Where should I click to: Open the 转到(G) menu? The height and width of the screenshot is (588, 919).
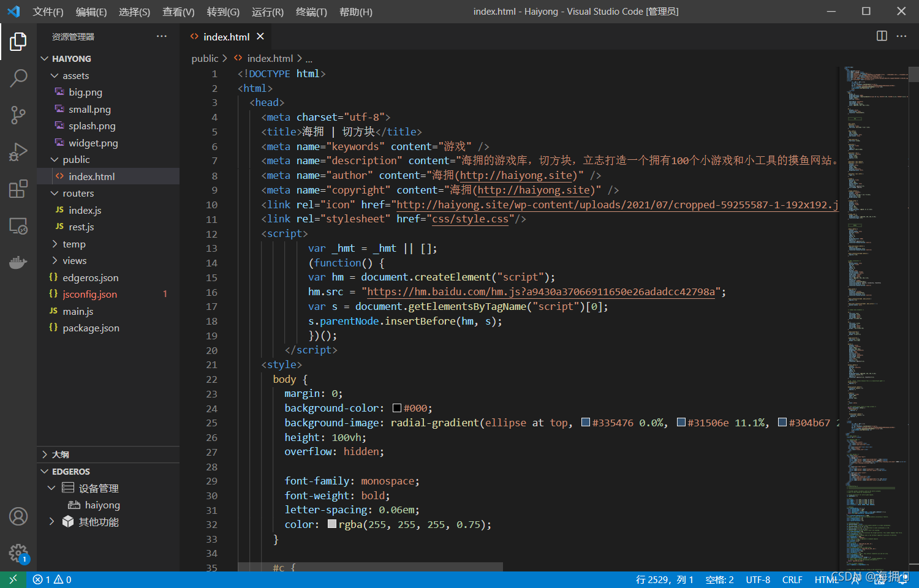pyautogui.click(x=223, y=12)
